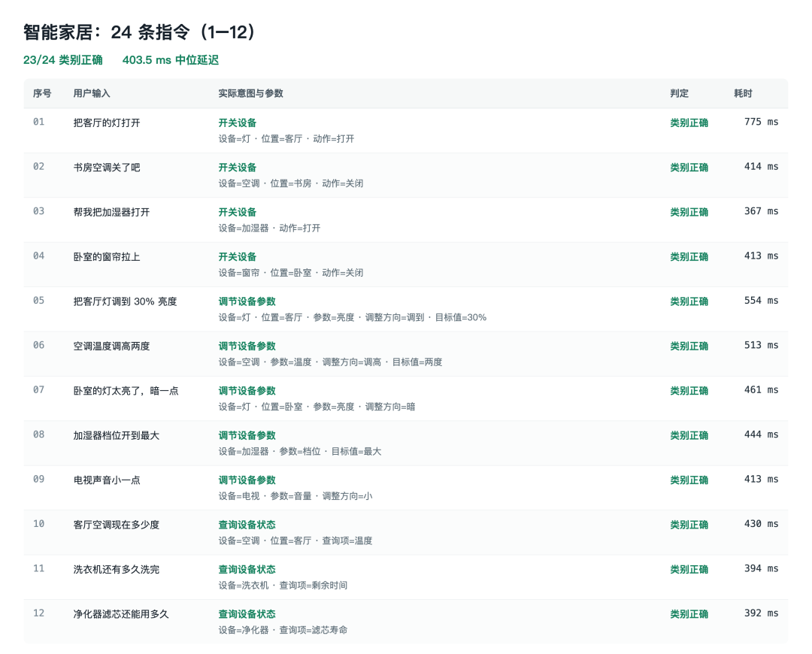Select user input 帮我把加湿器打开
The width and height of the screenshot is (812, 654).
coord(111,212)
